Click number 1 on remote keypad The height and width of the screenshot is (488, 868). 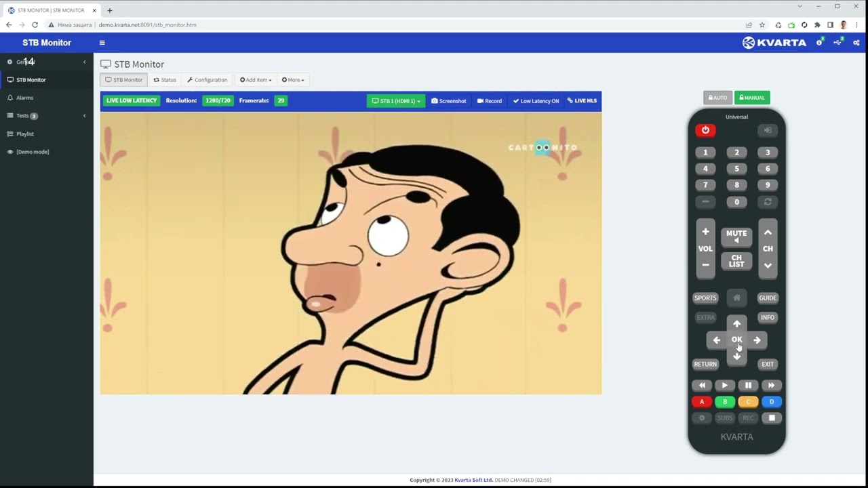[705, 152]
